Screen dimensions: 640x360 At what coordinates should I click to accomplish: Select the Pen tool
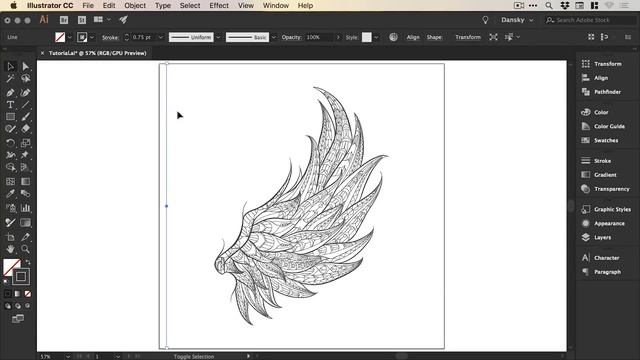(x=10, y=93)
